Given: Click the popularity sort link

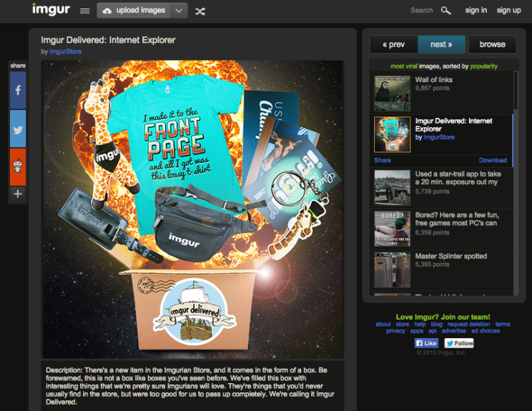Looking at the screenshot, I should pos(484,66).
